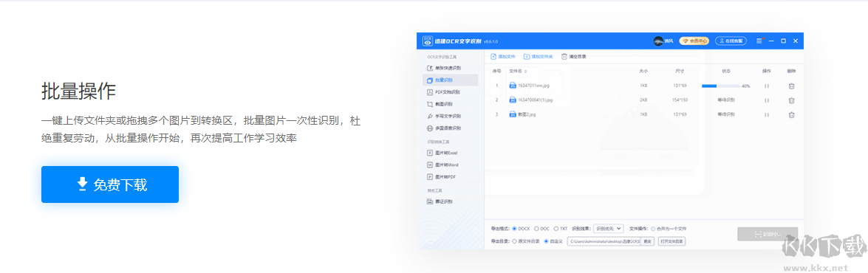This screenshot has width=868, height=273.
Task: Pause recognition of 16347011ww.jpg
Action: tap(767, 86)
